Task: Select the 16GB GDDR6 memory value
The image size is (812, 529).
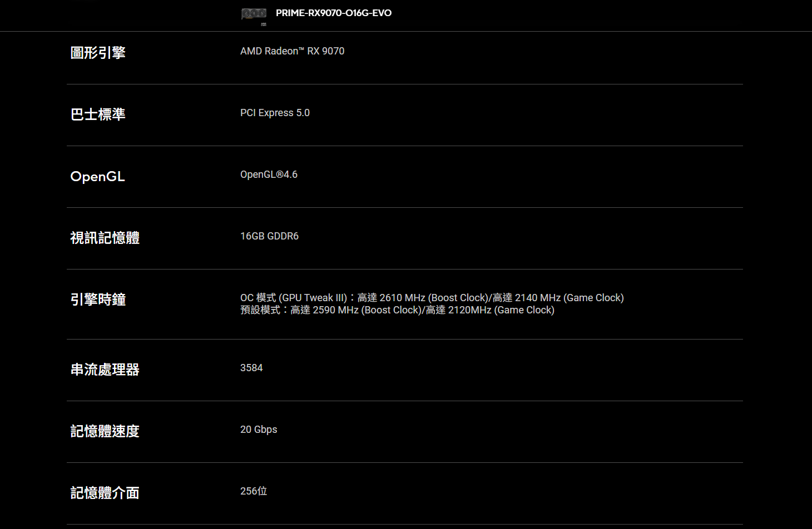Action: click(269, 236)
